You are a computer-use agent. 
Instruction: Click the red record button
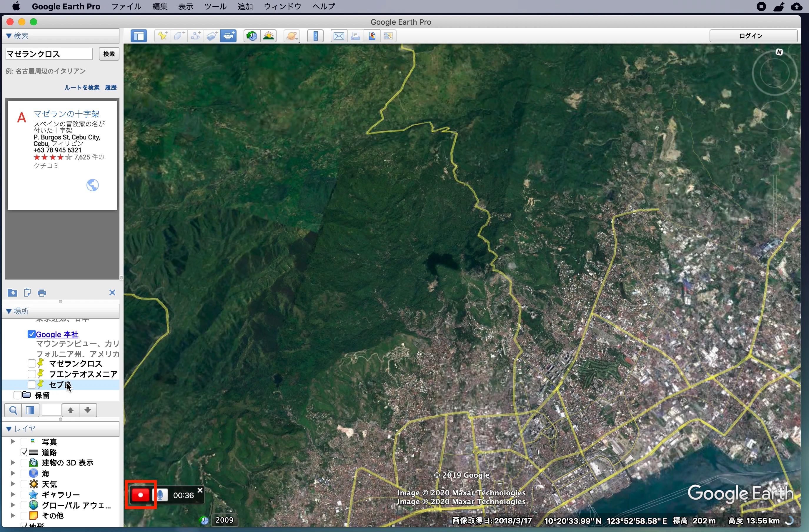(x=140, y=495)
